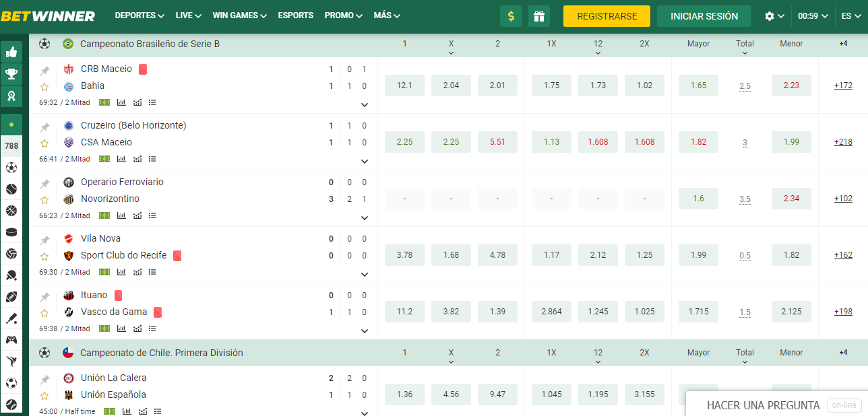Pin the Ituano vs Vasco da Gama match
Screen dimensions: 868x416
pos(44,296)
